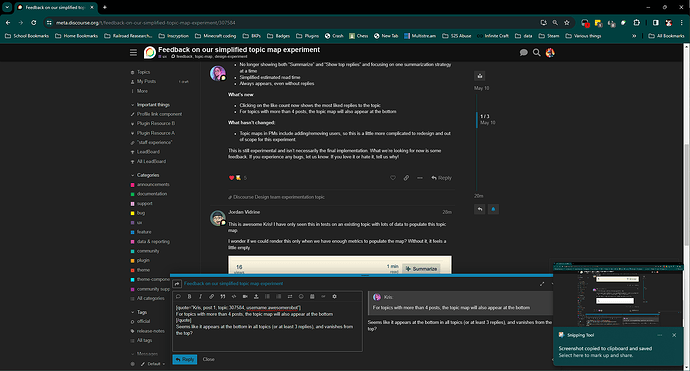Insert date/time calendar from composer toolbar
This screenshot has width=690, height=371.
point(312,297)
